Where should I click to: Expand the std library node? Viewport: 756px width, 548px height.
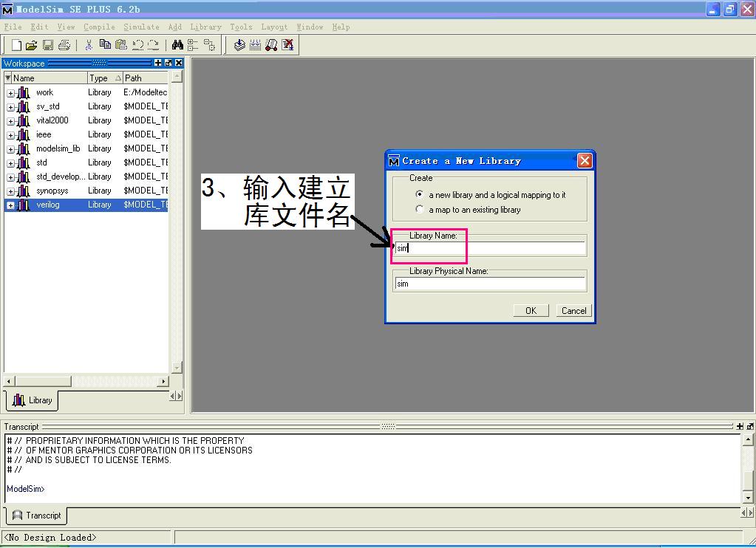coord(10,163)
